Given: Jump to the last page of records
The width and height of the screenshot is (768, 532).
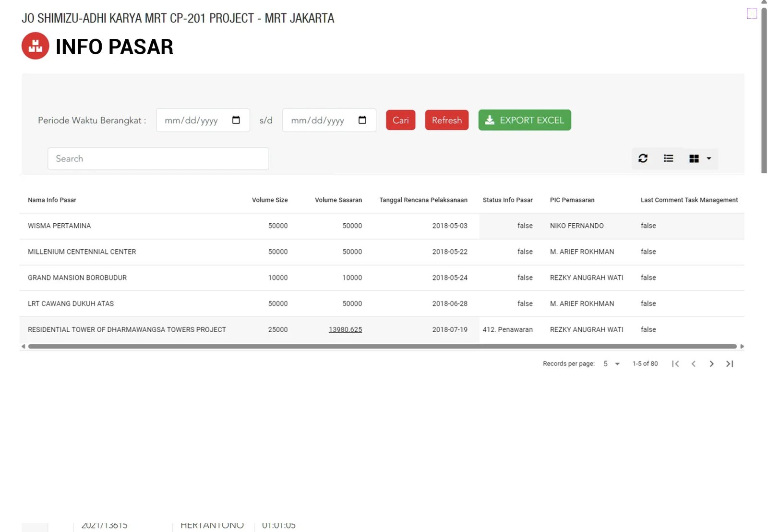Looking at the screenshot, I should 730,364.
